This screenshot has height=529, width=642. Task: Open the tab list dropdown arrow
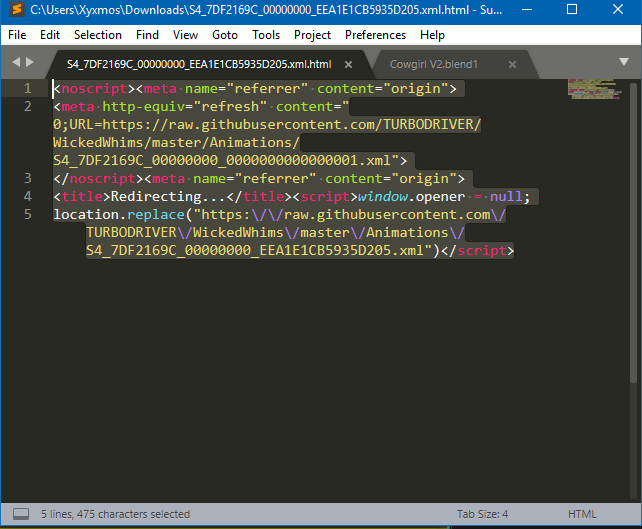[624, 62]
